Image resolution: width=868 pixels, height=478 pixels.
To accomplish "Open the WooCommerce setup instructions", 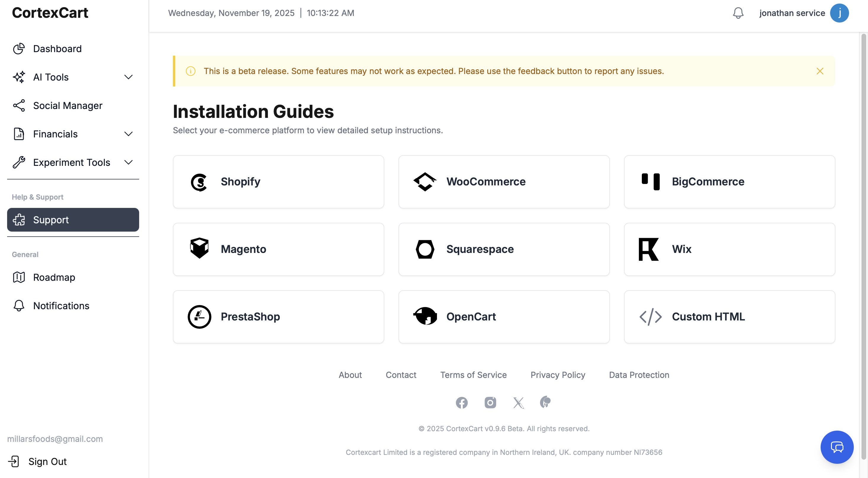I will 503,182.
